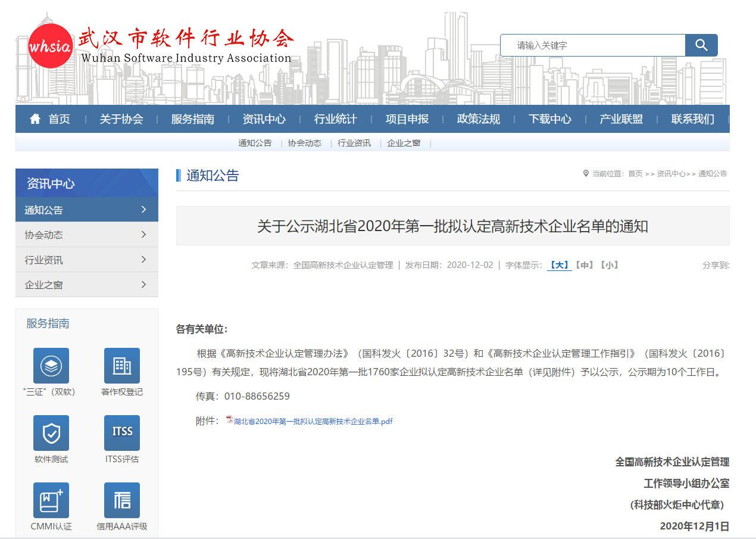Toggle font size to 【小】
Screen dimensions: 756x539
pyautogui.click(x=610, y=264)
